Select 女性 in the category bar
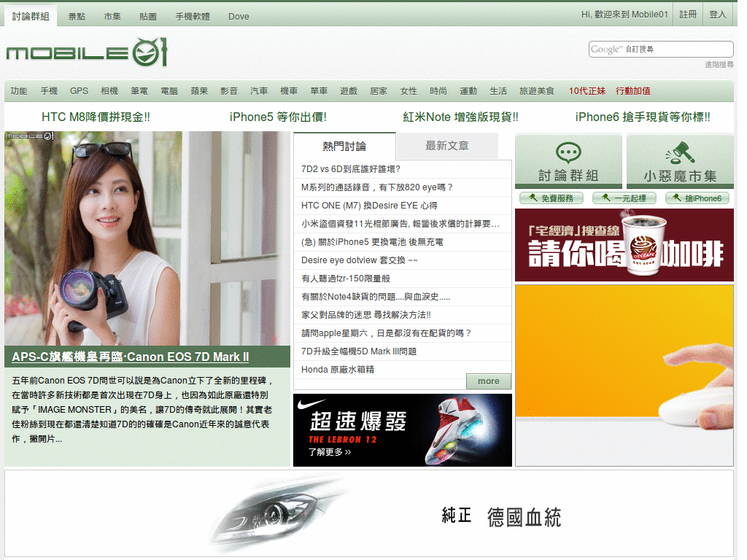Screen dimensions: 747x560 point(409,91)
